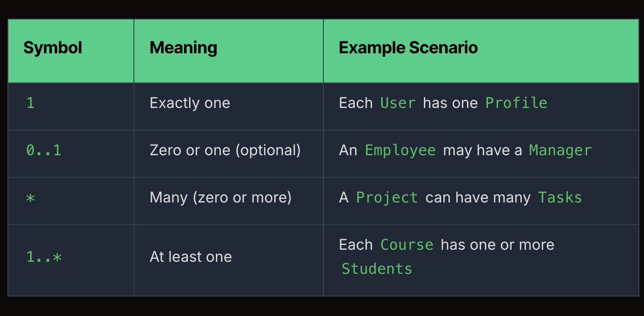Viewport: 644px width, 316px height.
Task: Click the Symbol column header
Action: pyautogui.click(x=53, y=48)
